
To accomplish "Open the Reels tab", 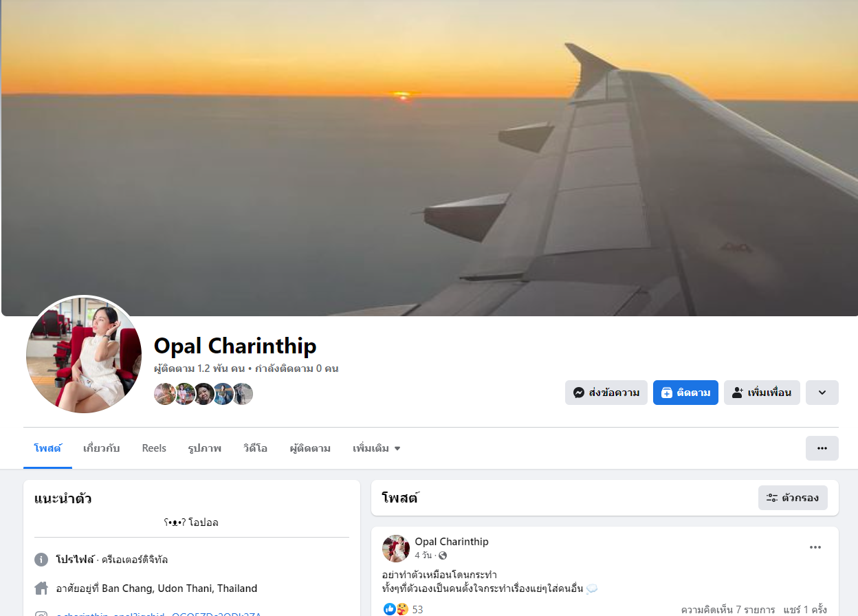I will click(154, 448).
